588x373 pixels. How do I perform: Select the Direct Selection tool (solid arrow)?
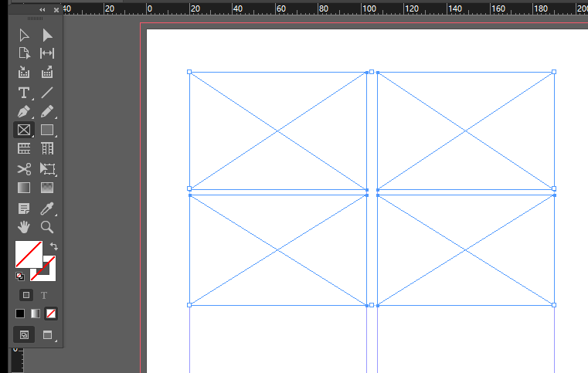[47, 36]
